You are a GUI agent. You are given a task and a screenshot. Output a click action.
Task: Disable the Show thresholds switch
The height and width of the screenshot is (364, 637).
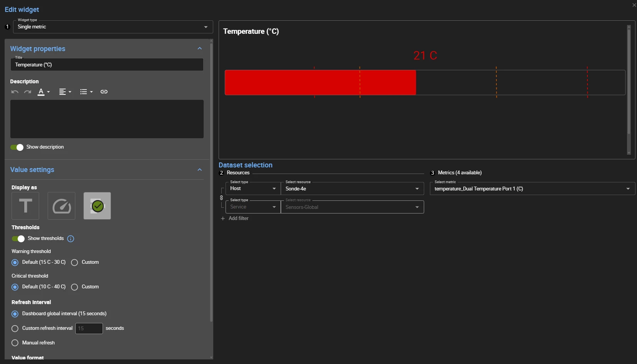click(x=18, y=239)
